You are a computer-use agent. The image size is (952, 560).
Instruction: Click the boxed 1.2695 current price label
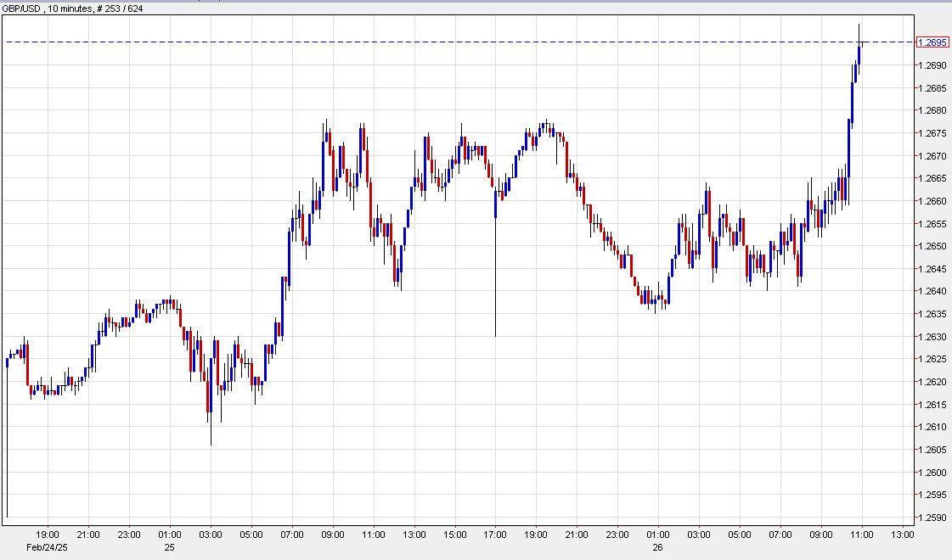pyautogui.click(x=932, y=40)
